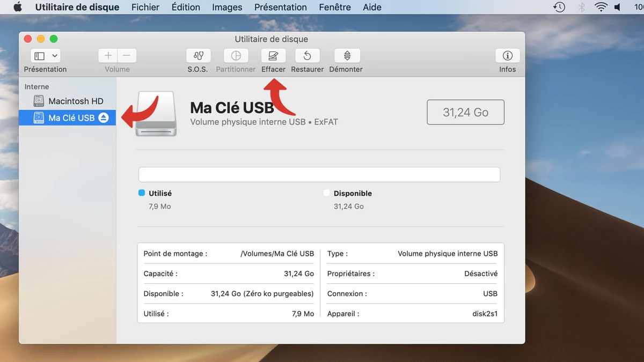
Task: Click the Macintosh HD disk icon
Action: [x=39, y=101]
